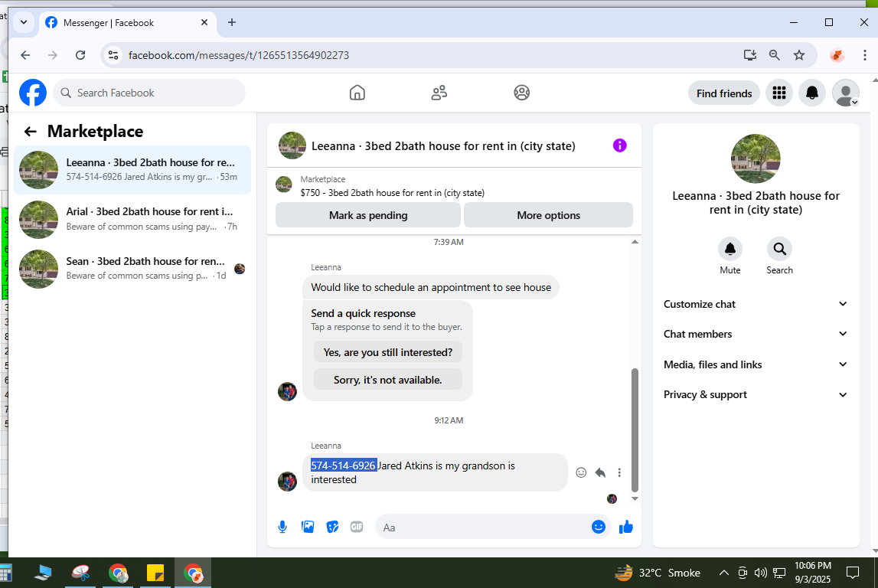878x588 pixels.
Task: Choose a GIF
Action: 357,527
